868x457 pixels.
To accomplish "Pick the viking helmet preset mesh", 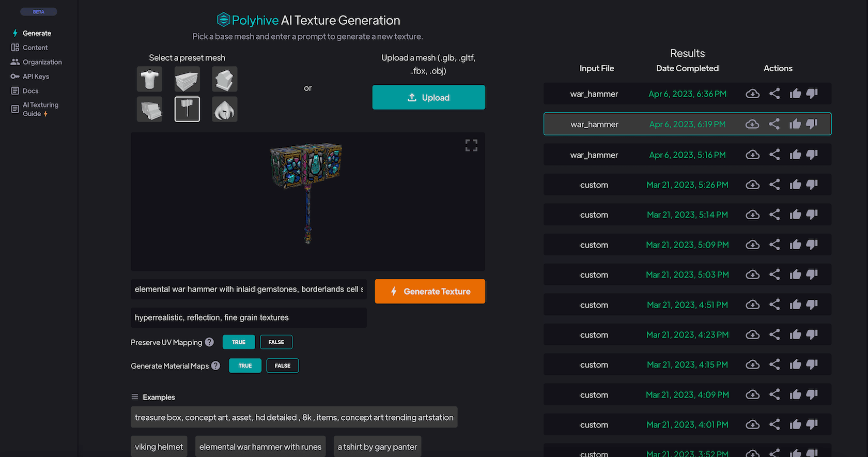I will pyautogui.click(x=225, y=109).
